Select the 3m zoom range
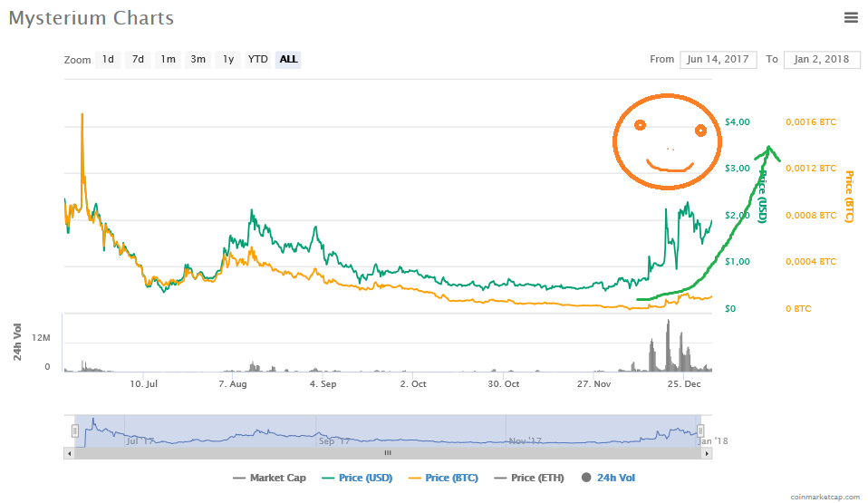The height and width of the screenshot is (503, 868). coord(198,59)
